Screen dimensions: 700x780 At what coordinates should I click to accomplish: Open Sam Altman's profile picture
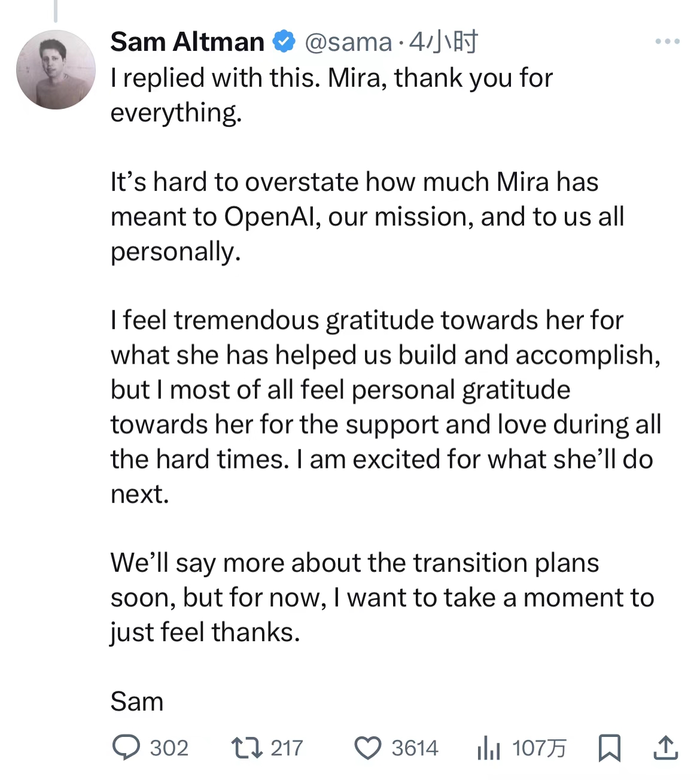56,70
